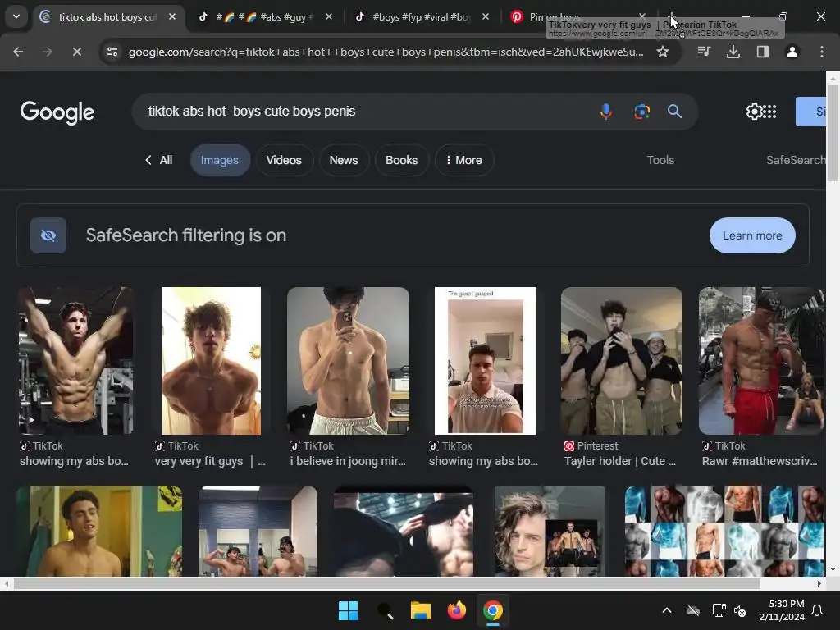Viewport: 840px width, 630px height.
Task: Click the magnifier search submit icon
Action: pyautogui.click(x=674, y=112)
